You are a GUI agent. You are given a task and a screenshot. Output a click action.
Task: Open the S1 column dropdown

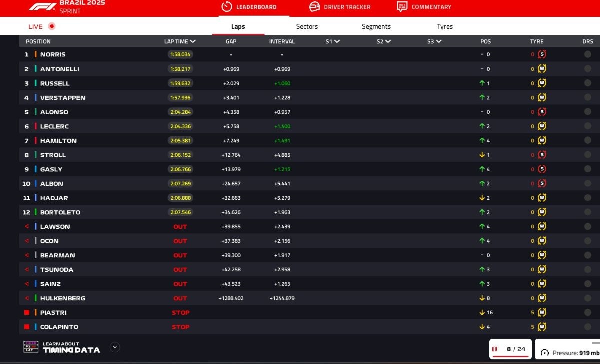(337, 41)
